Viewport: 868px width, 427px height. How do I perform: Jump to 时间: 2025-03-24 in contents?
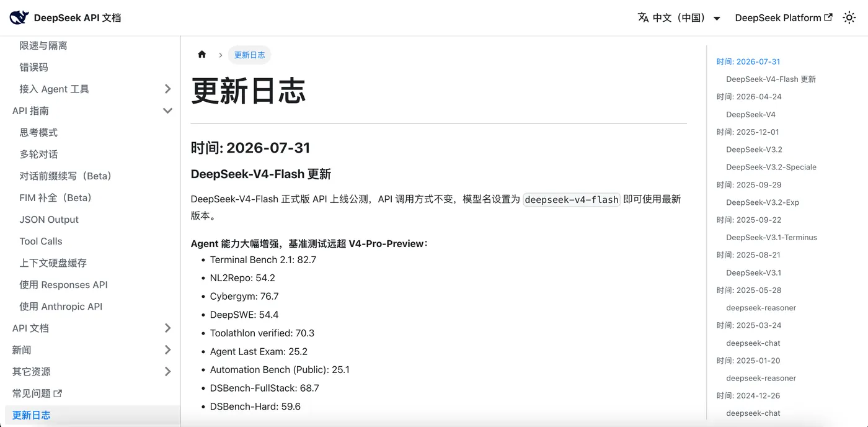point(749,325)
